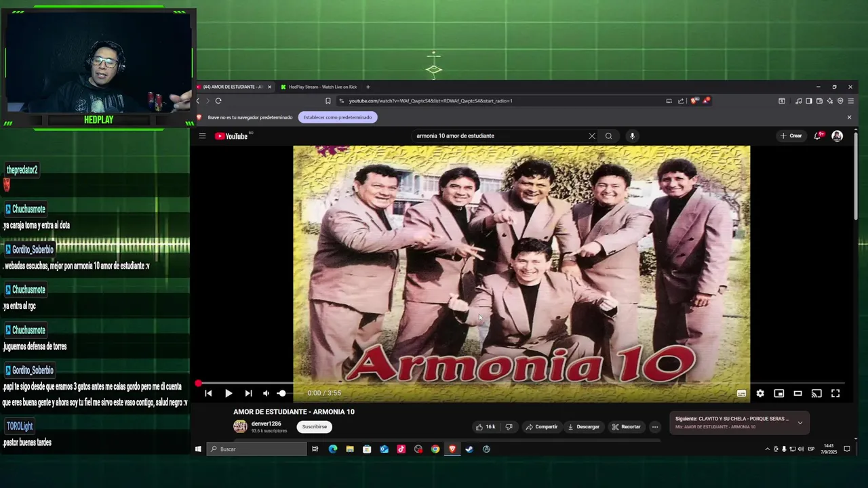Share the video via Compartir

click(x=542, y=427)
